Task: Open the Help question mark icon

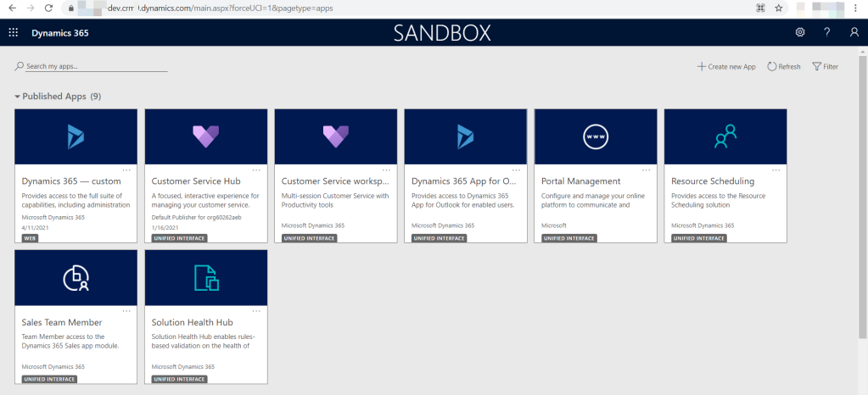Action: pos(827,33)
